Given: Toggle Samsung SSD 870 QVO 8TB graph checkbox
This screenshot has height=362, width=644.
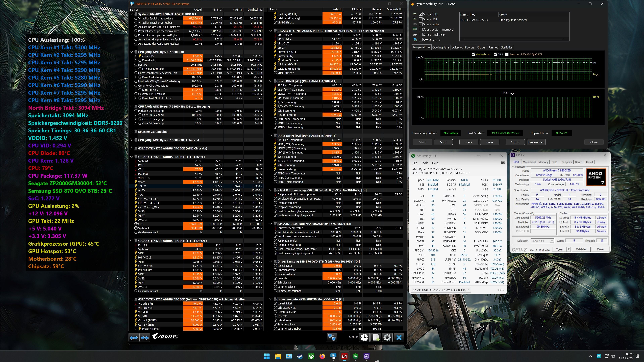Looking at the screenshot, I should 507,54.
